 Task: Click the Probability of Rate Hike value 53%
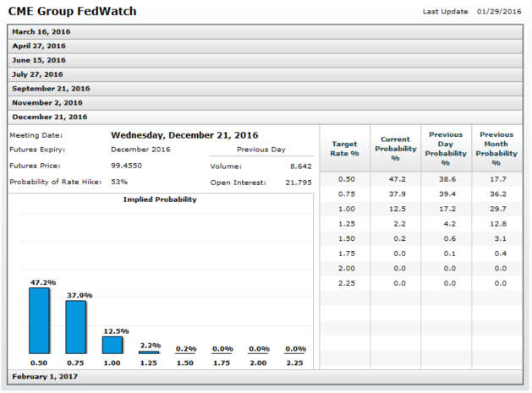119,182
